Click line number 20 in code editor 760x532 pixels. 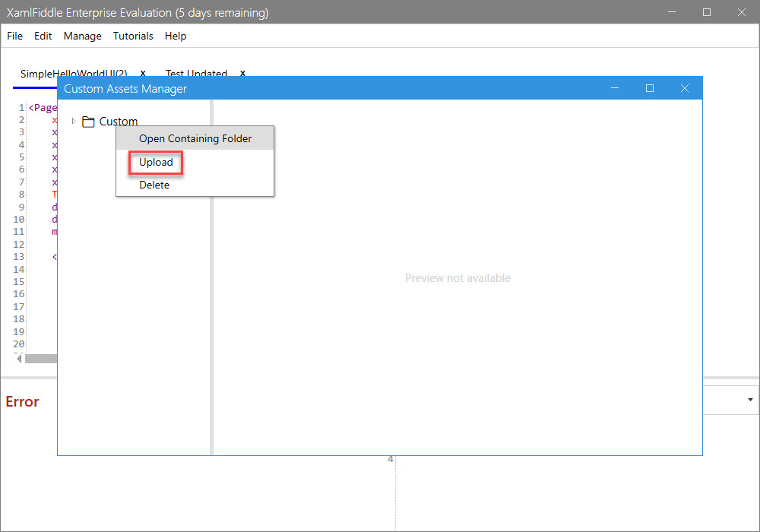point(18,344)
